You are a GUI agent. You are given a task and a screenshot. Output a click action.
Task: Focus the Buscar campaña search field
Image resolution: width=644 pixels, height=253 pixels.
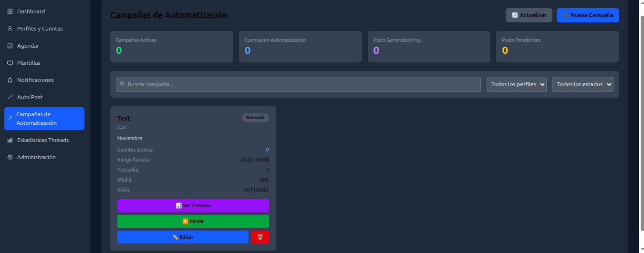298,84
